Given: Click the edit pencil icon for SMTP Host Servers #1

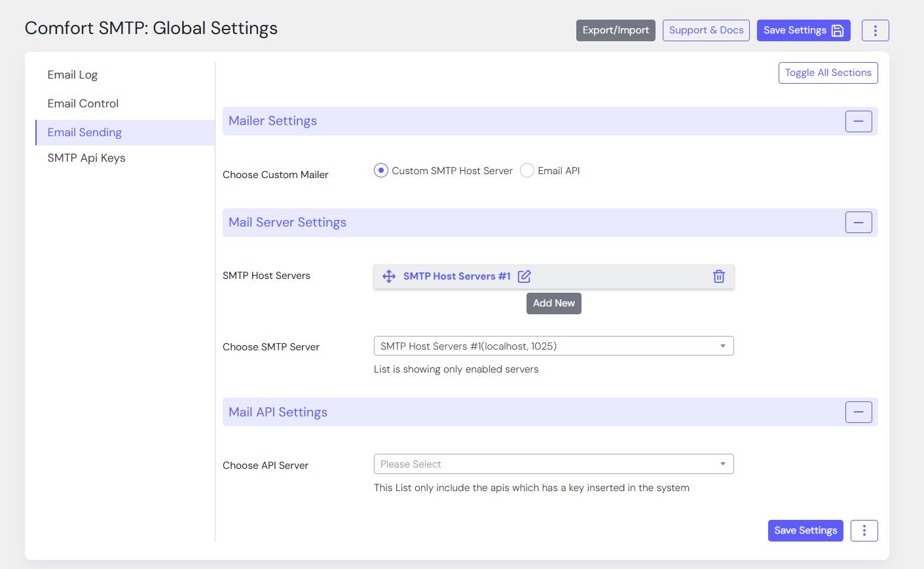Looking at the screenshot, I should (x=525, y=276).
